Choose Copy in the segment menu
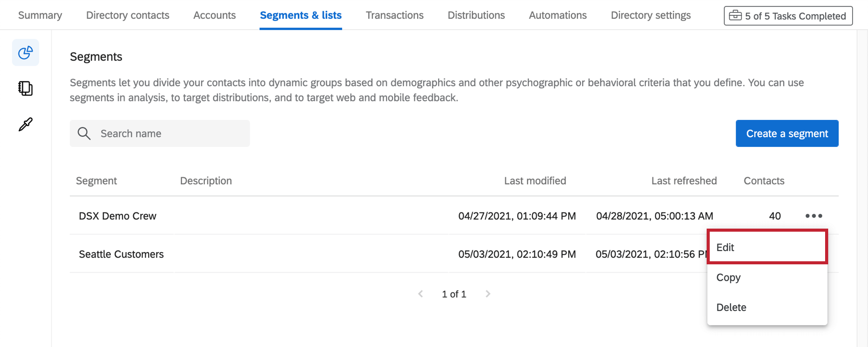868x347 pixels. point(729,278)
